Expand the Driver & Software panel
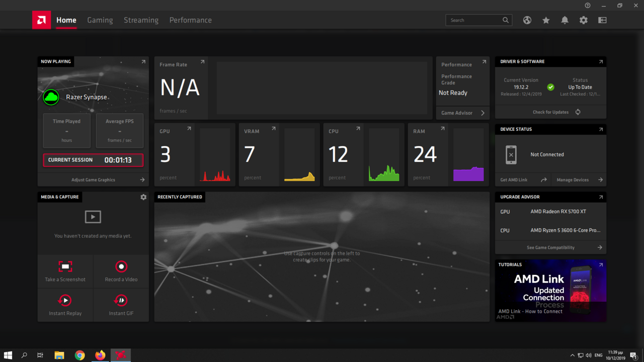 (601, 62)
